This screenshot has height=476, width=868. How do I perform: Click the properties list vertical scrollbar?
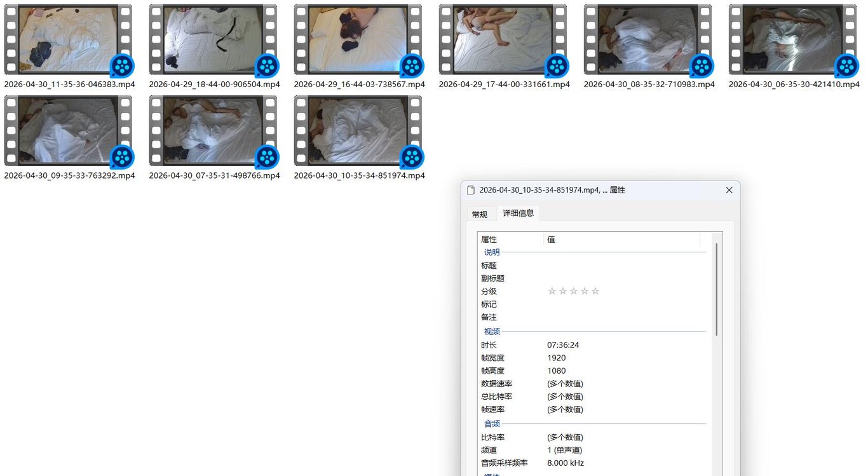click(717, 289)
